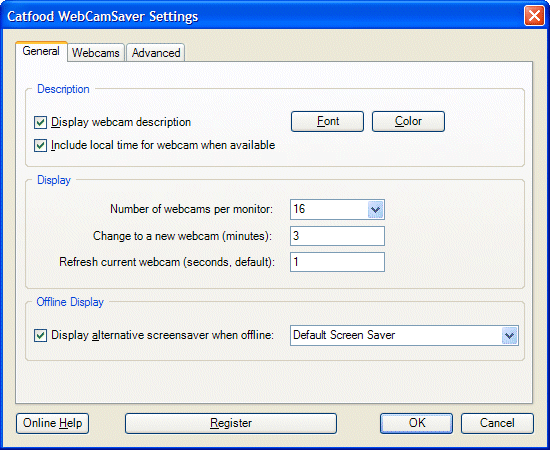The width and height of the screenshot is (550, 450).
Task: Select the General tab
Action: [41, 52]
